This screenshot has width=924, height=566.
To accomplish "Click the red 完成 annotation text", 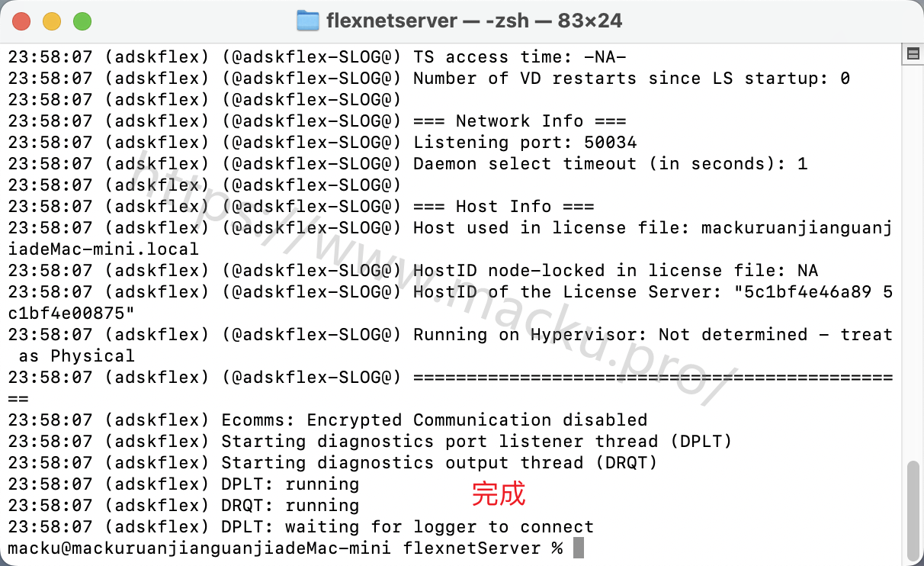I will tap(499, 494).
